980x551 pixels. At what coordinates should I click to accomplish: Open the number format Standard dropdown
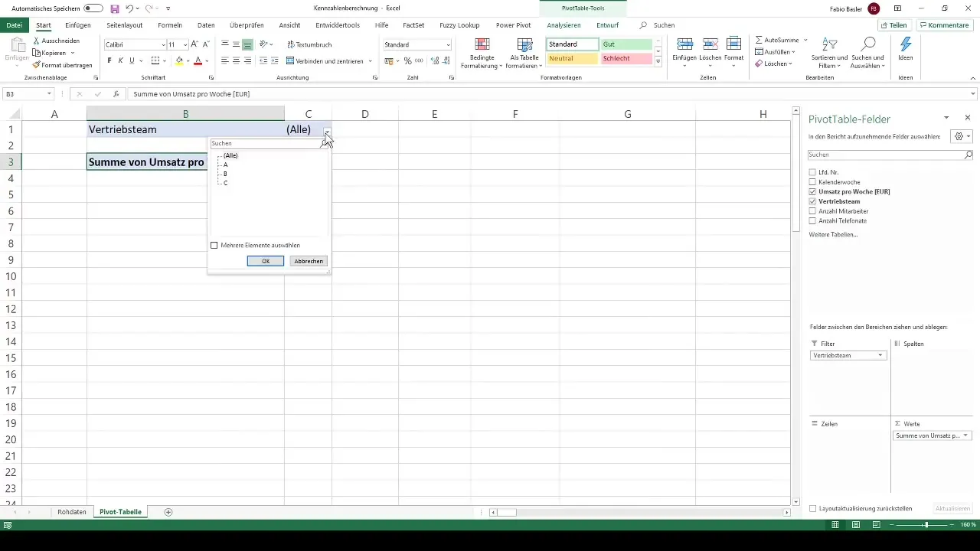click(x=448, y=45)
